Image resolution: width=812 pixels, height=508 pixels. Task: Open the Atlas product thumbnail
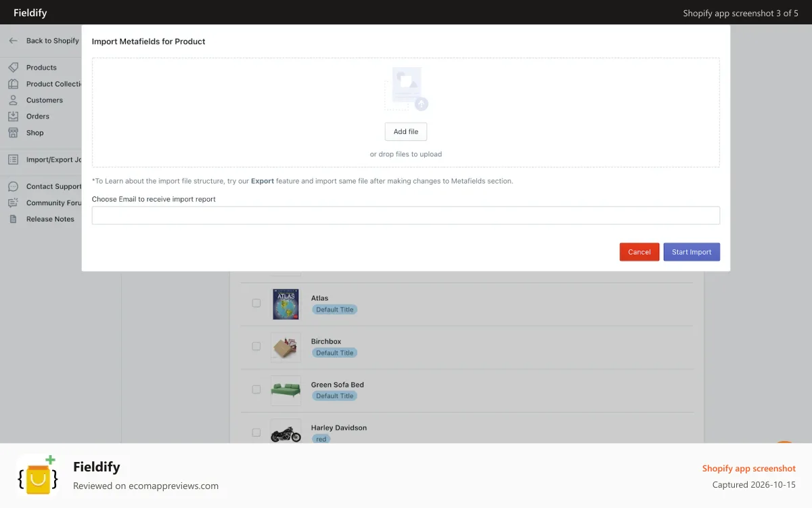tap(286, 304)
